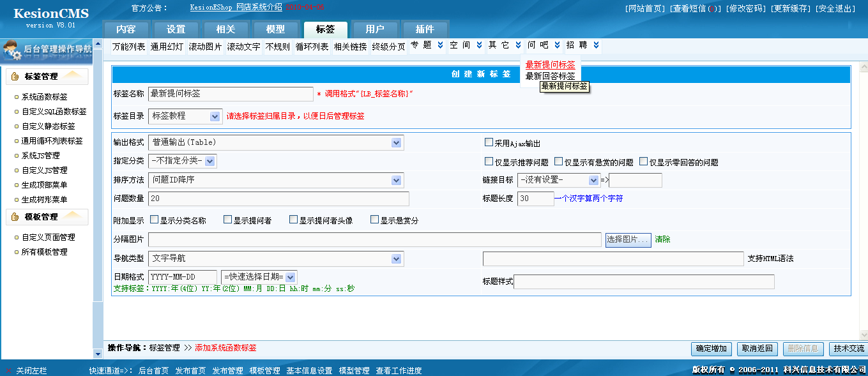Click the double chevron icon next to 空间
The width and height of the screenshot is (868, 376).
pyautogui.click(x=479, y=45)
